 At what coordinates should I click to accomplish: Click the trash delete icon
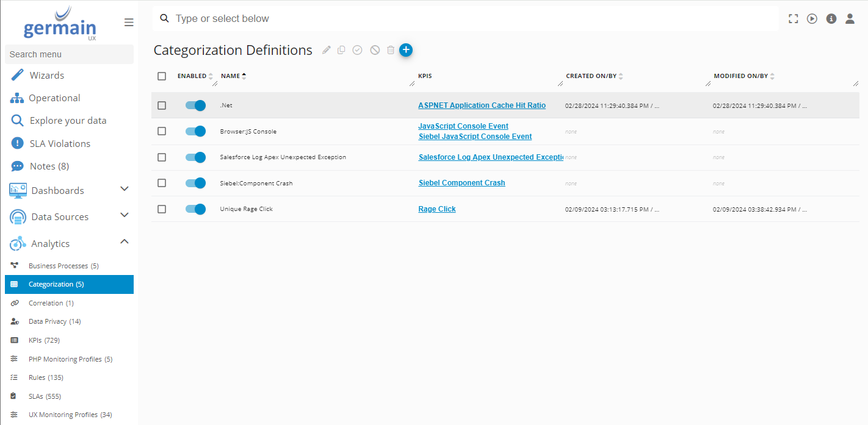(391, 50)
